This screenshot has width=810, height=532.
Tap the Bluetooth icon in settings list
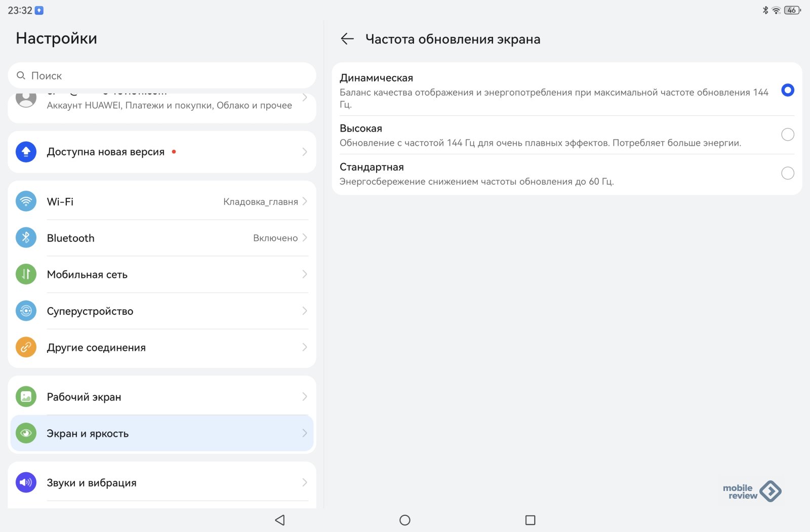pos(26,238)
